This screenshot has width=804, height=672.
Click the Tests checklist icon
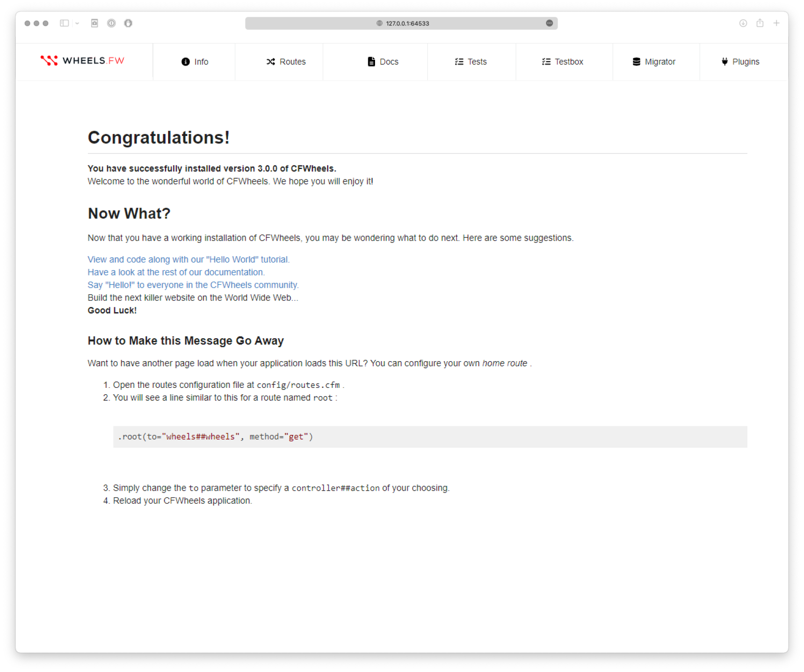(x=459, y=62)
